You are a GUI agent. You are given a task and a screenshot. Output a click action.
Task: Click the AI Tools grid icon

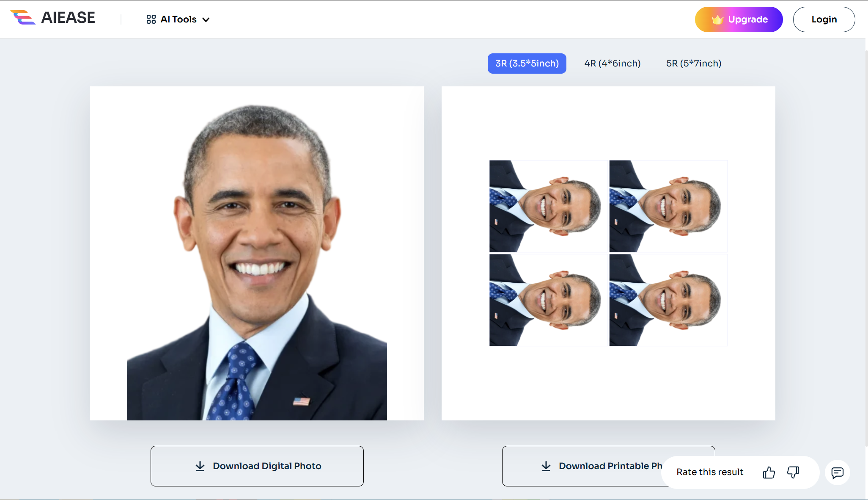(x=151, y=19)
